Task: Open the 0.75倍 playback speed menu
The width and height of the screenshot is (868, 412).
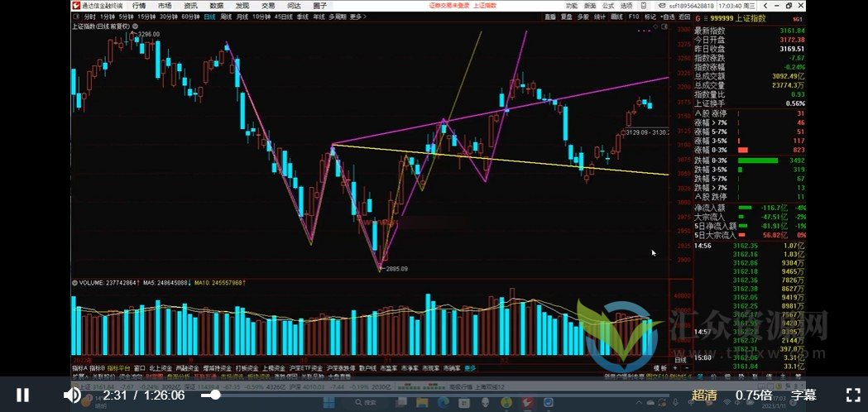Action: pos(754,395)
